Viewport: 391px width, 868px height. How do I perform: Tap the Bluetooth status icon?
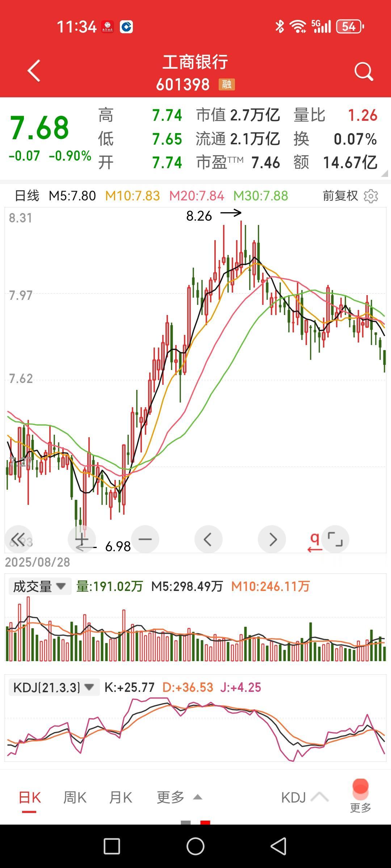pos(279,26)
